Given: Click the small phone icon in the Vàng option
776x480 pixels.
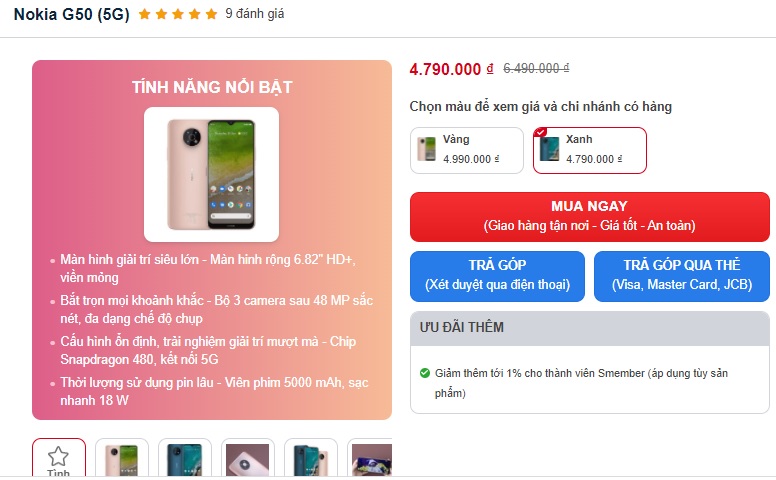Looking at the screenshot, I should coord(427,149).
